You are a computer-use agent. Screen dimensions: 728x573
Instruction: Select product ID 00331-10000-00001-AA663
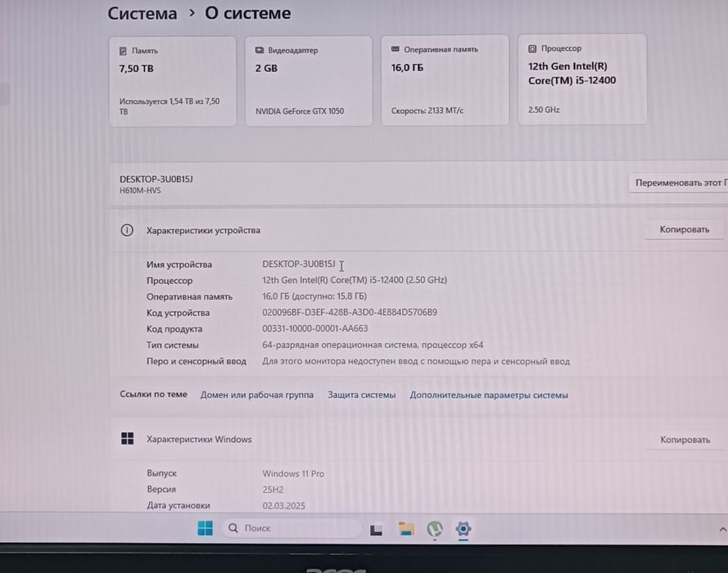click(x=314, y=328)
